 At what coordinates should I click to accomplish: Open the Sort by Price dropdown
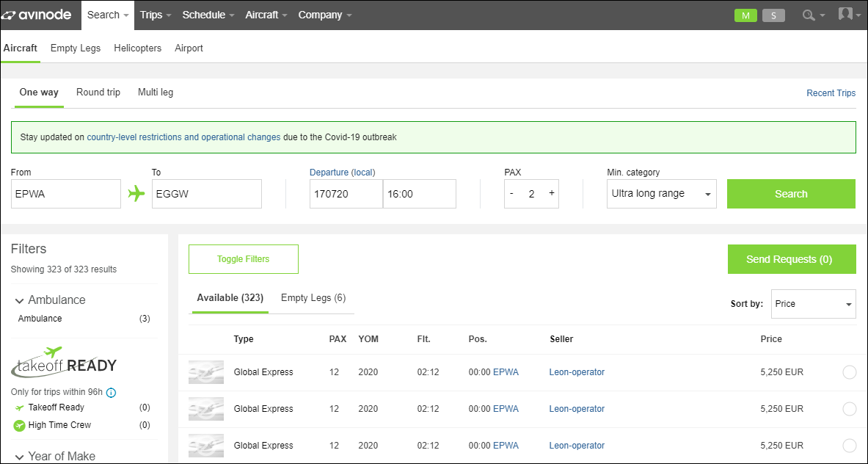click(x=813, y=304)
